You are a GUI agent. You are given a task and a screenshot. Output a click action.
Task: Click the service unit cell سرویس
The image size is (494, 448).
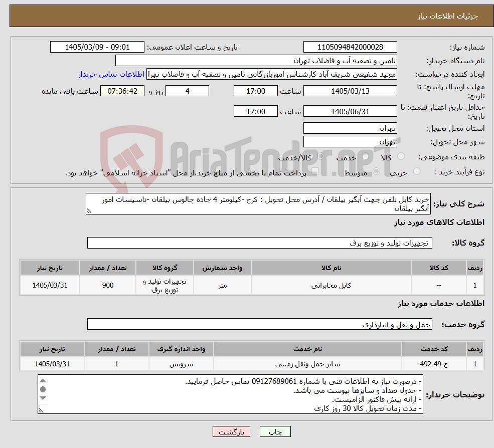point(181,364)
